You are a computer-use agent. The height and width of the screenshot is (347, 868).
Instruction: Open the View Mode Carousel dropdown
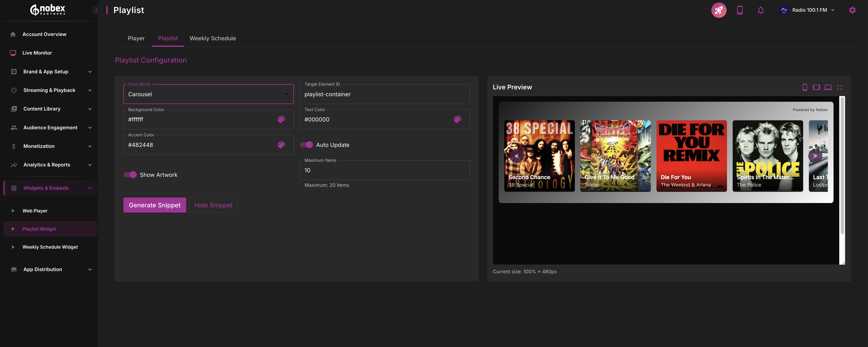pyautogui.click(x=208, y=94)
